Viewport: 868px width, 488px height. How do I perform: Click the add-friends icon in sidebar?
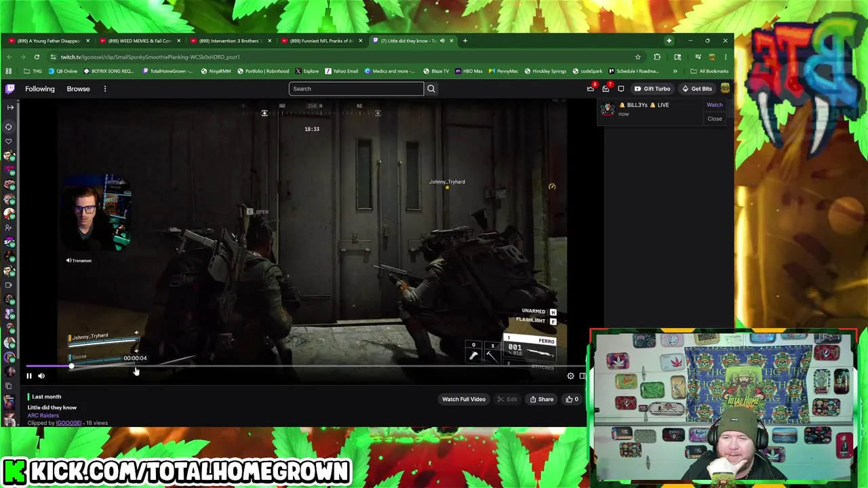click(9, 228)
